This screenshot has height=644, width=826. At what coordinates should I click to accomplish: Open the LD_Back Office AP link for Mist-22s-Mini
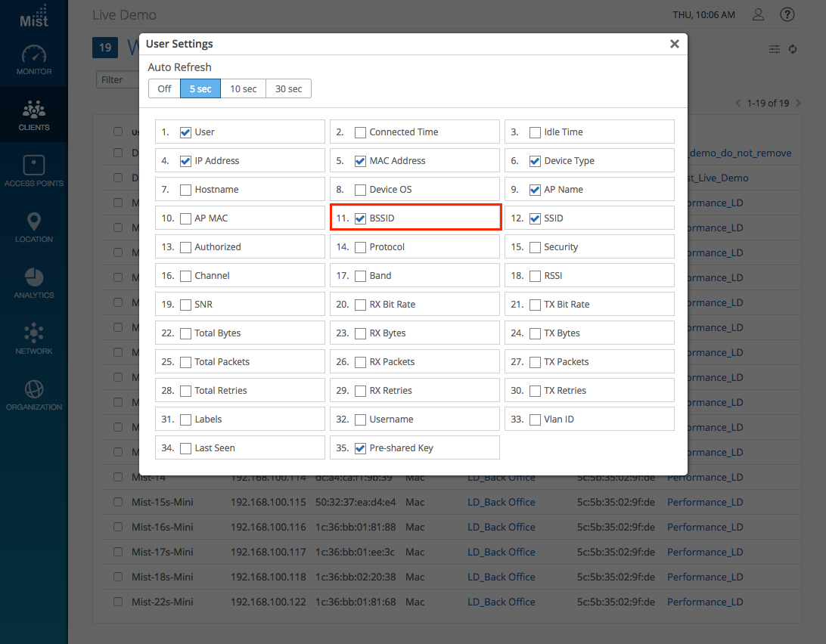coord(501,602)
